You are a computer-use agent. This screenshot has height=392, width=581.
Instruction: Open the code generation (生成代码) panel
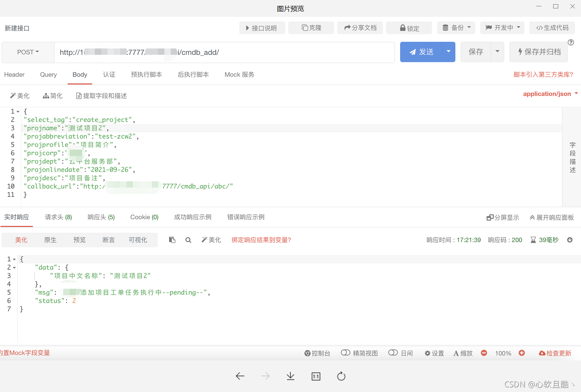(x=552, y=28)
